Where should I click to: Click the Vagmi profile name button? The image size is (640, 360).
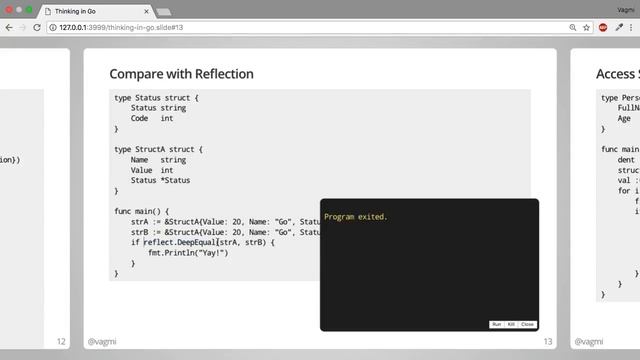click(x=626, y=10)
